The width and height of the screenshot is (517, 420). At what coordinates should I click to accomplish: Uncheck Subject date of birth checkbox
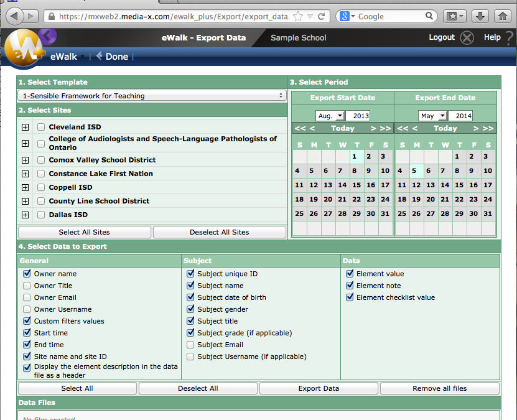click(190, 297)
